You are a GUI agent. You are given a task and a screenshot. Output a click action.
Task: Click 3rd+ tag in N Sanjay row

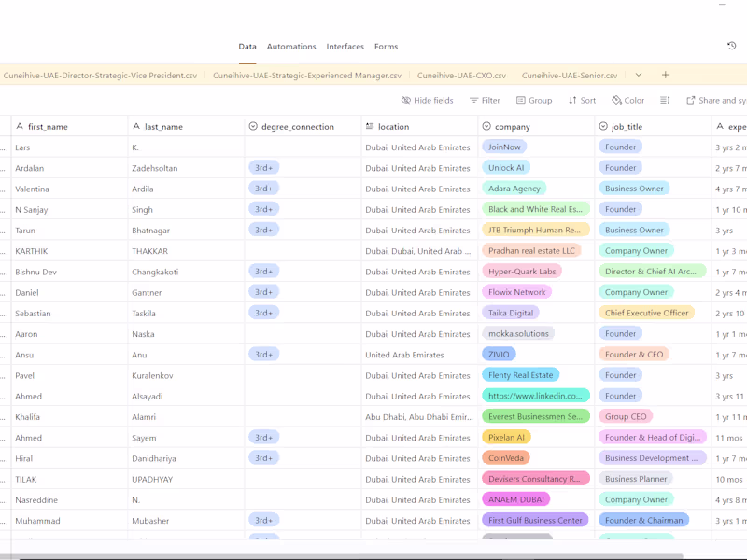[263, 209]
